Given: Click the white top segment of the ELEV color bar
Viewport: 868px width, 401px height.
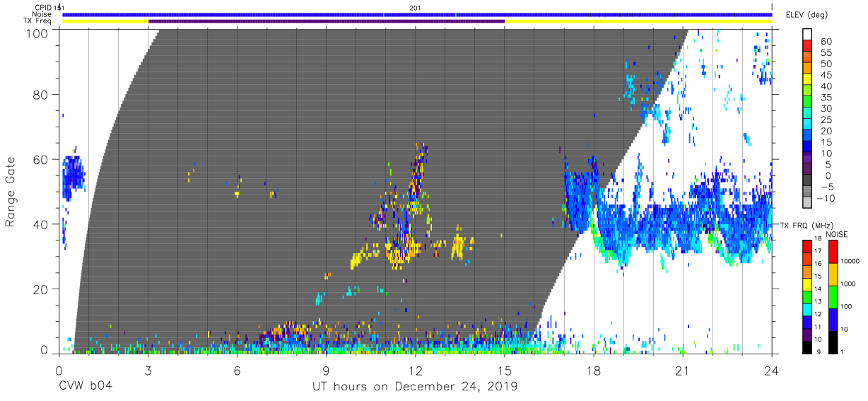Looking at the screenshot, I should 808,33.
